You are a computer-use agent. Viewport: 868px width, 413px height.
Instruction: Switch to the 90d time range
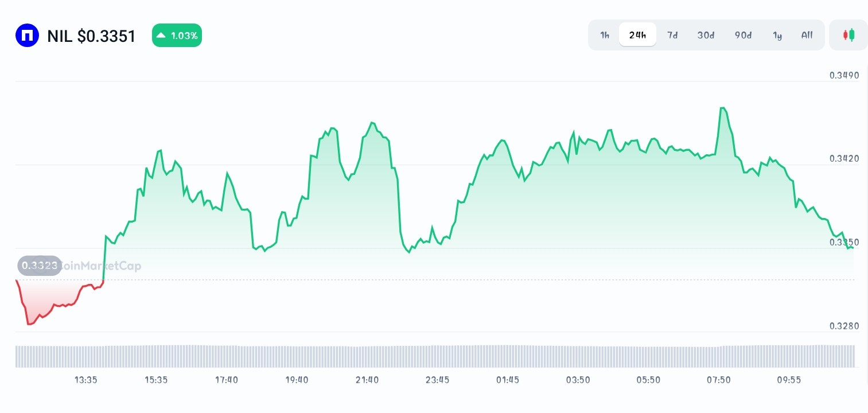click(743, 35)
